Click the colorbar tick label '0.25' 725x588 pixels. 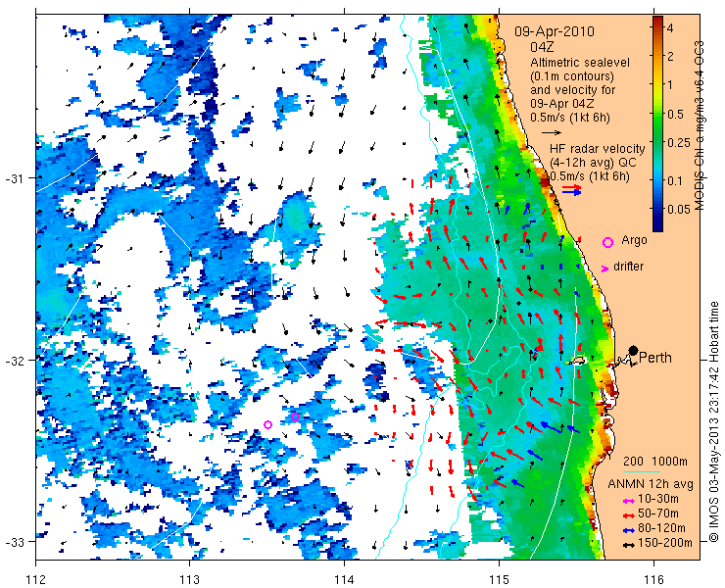pyautogui.click(x=679, y=144)
